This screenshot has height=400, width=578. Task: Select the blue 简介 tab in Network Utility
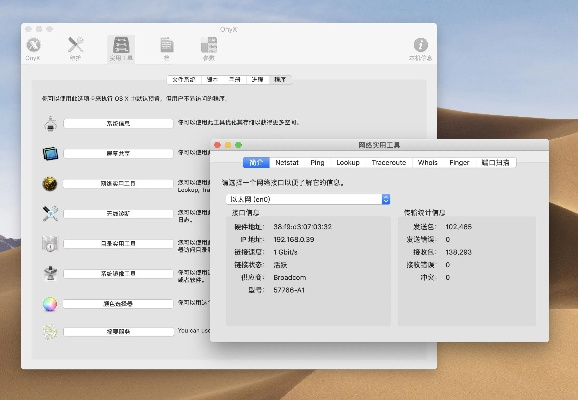click(x=256, y=163)
